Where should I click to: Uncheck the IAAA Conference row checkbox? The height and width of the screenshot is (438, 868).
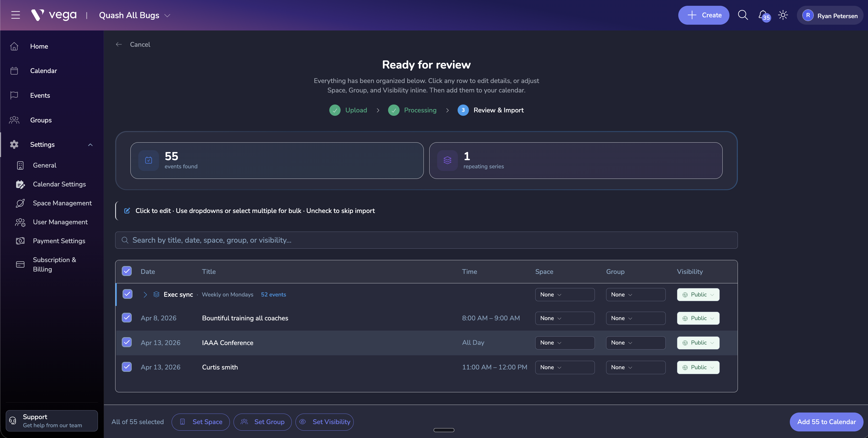click(x=127, y=342)
